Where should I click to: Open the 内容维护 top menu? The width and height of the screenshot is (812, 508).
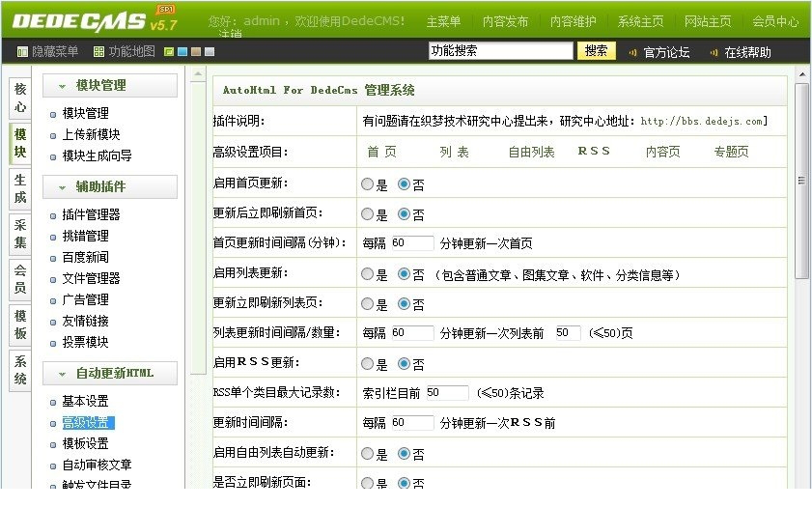573,22
